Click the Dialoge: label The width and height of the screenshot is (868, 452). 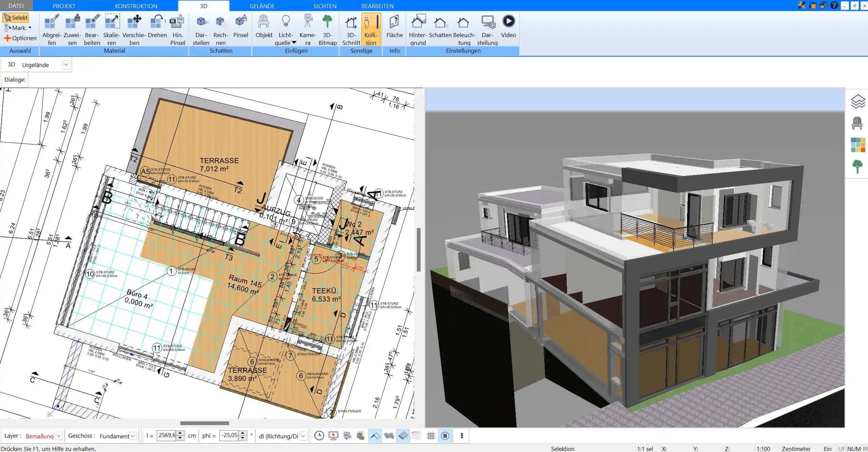pos(15,80)
